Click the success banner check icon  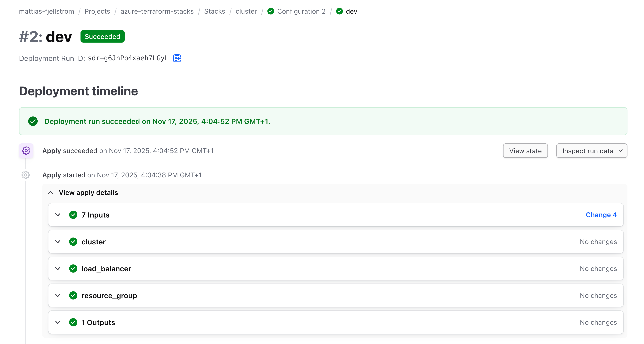[33, 121]
